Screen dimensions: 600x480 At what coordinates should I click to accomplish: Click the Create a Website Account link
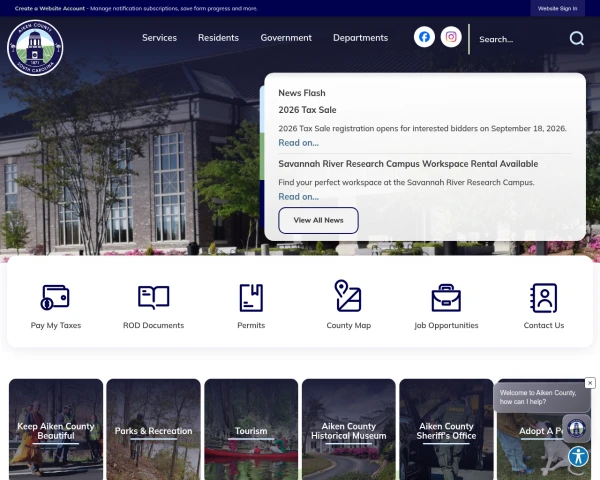pos(50,8)
